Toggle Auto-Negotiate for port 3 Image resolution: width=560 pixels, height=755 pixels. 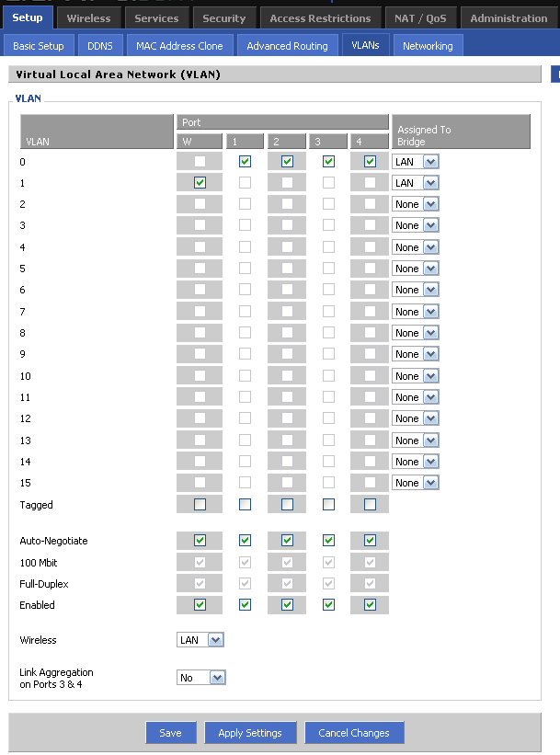[328, 541]
